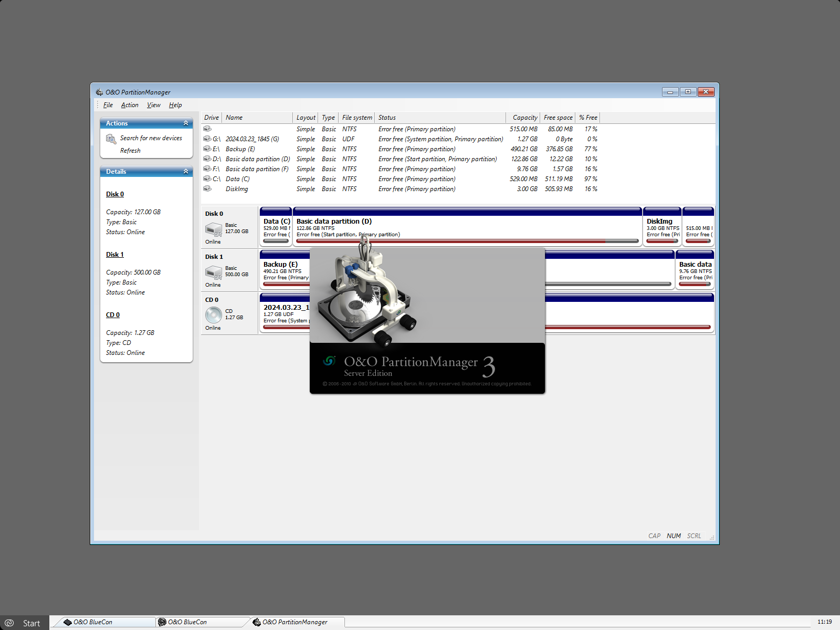840x630 pixels.
Task: Click usage bar of Basic data partition (D)
Action: click(x=467, y=241)
